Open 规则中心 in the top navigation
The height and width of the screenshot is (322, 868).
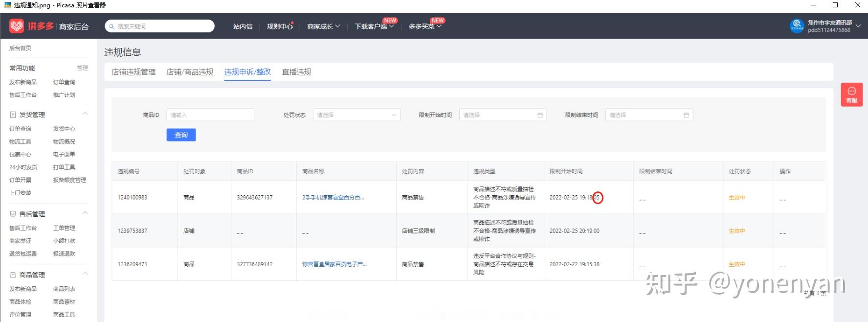pos(280,26)
